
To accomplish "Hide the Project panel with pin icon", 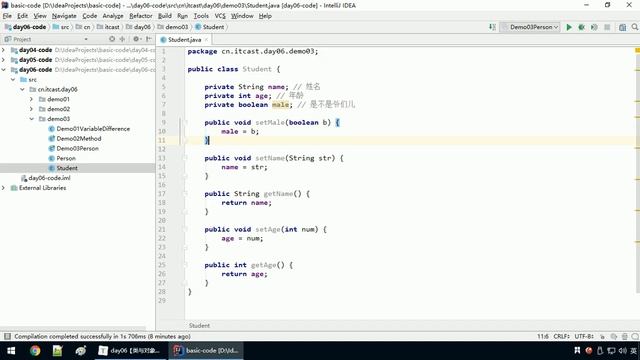I will coord(149,39).
